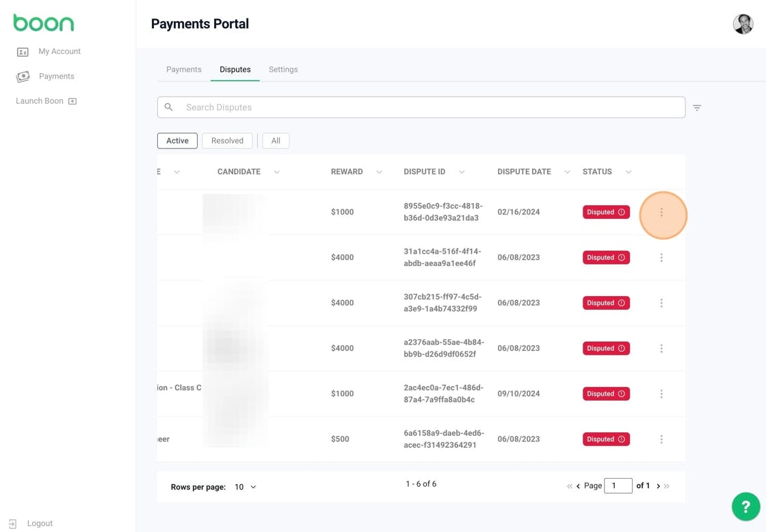Image resolution: width=766 pixels, height=532 pixels.
Task: Click Disputed badge for dispute a2376aab
Action: pyautogui.click(x=606, y=348)
